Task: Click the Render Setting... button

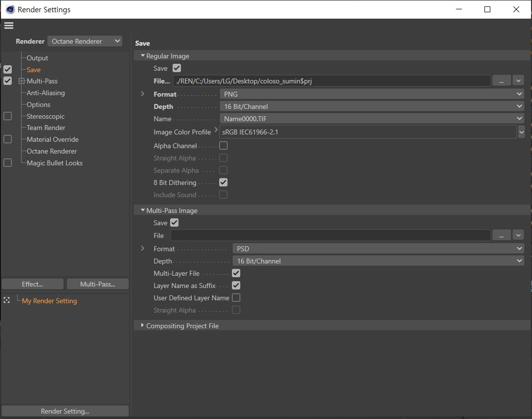Action: pos(65,411)
